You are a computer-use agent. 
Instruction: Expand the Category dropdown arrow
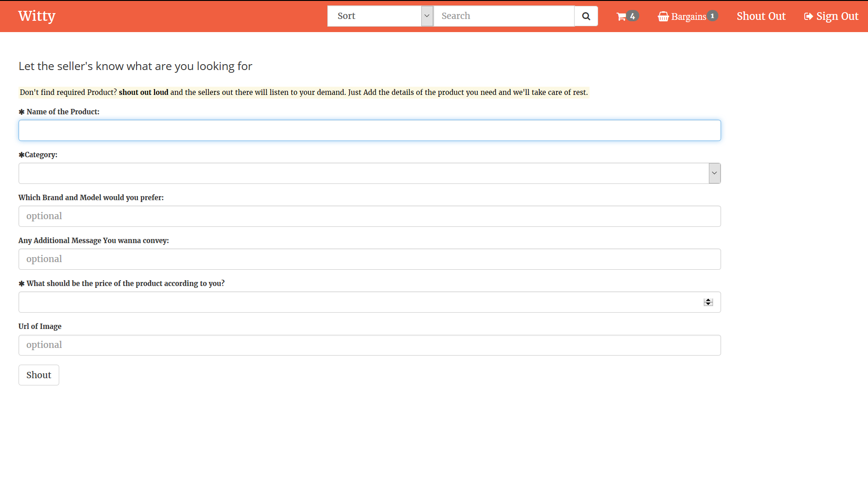tap(714, 173)
